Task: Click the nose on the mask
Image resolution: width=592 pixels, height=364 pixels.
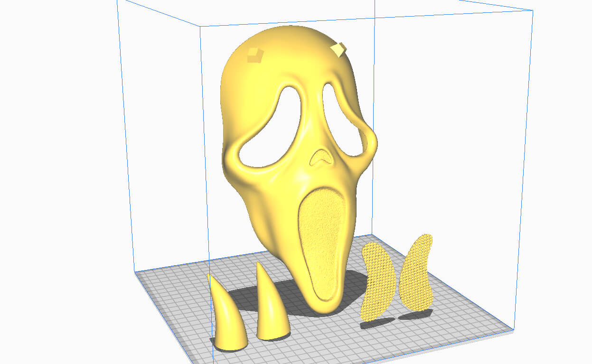Action: (x=322, y=157)
